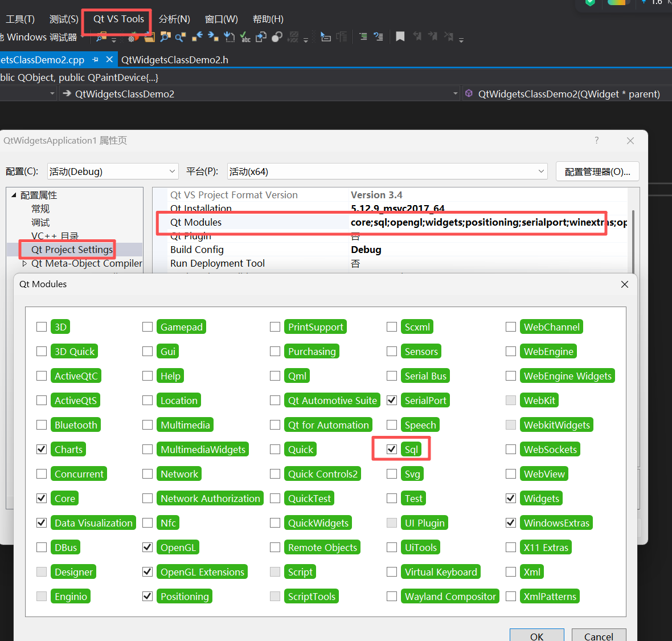
Task: Open the Windows 调试器 debugger dropdown arrow
Action: [x=82, y=36]
